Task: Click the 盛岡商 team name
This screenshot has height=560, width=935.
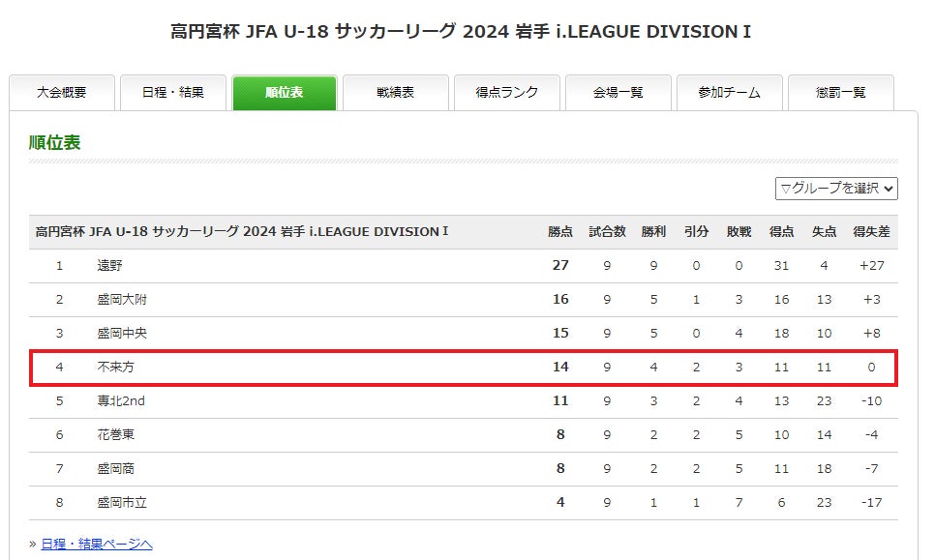Action: 116,469
